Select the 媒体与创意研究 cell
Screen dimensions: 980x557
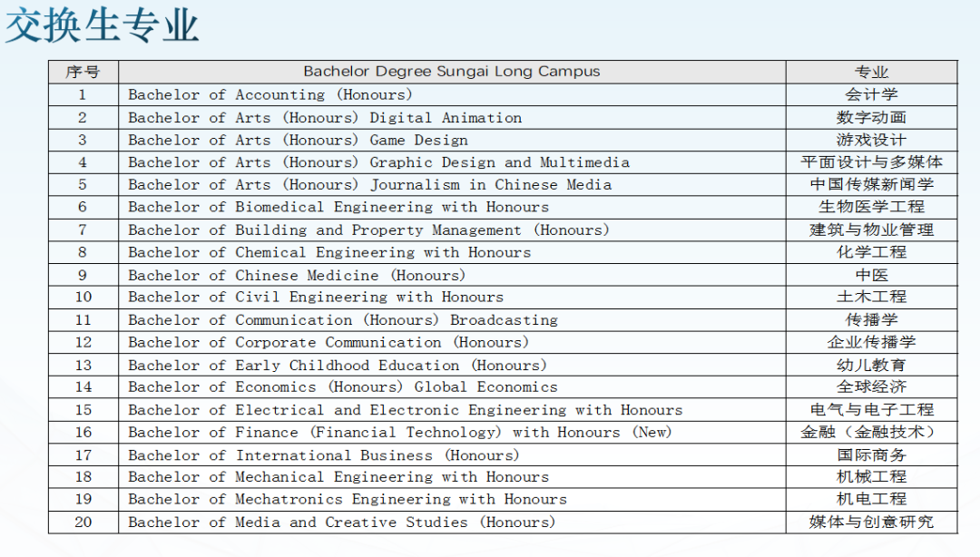[x=871, y=522]
